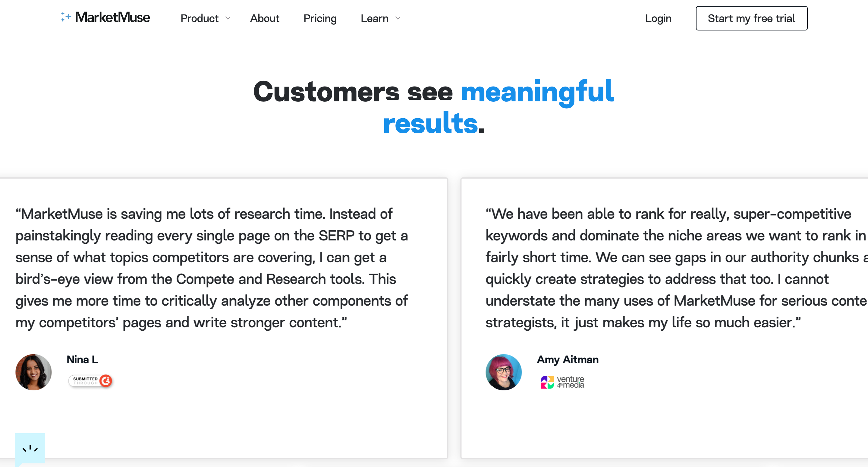Select Amy Aitman's testimonial card
The image size is (868, 467).
665,318
